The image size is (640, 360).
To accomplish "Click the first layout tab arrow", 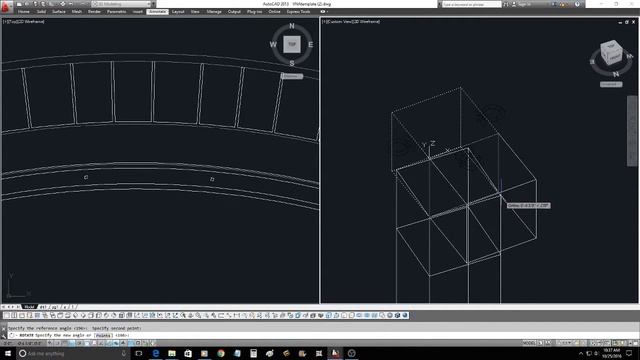I will point(3,307).
